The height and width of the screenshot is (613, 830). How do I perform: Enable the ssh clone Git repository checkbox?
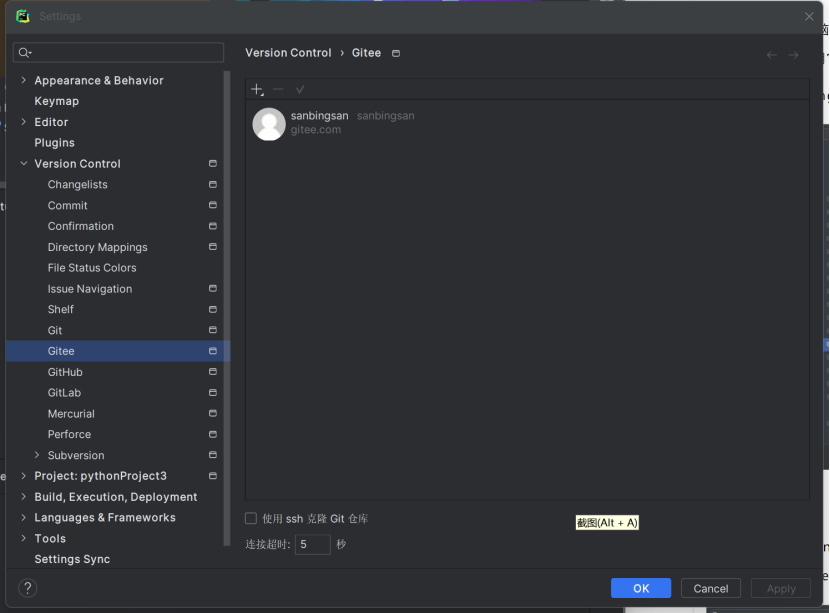[251, 518]
